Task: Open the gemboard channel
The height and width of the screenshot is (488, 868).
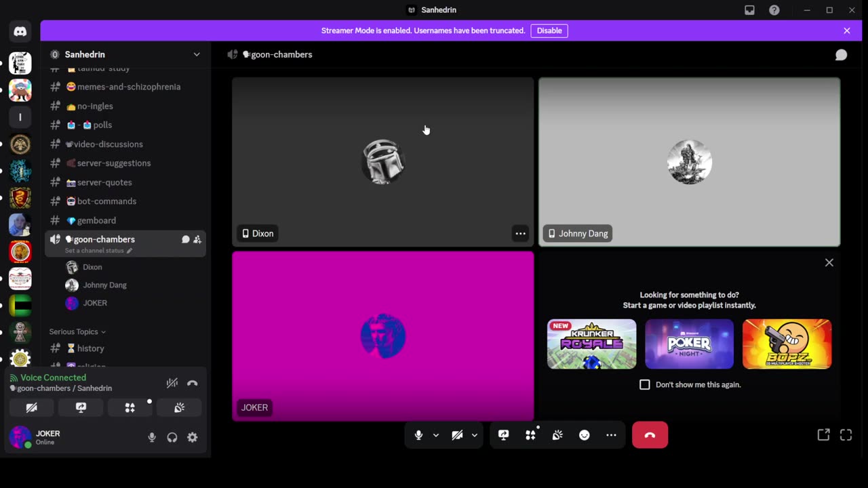Action: (x=125, y=220)
